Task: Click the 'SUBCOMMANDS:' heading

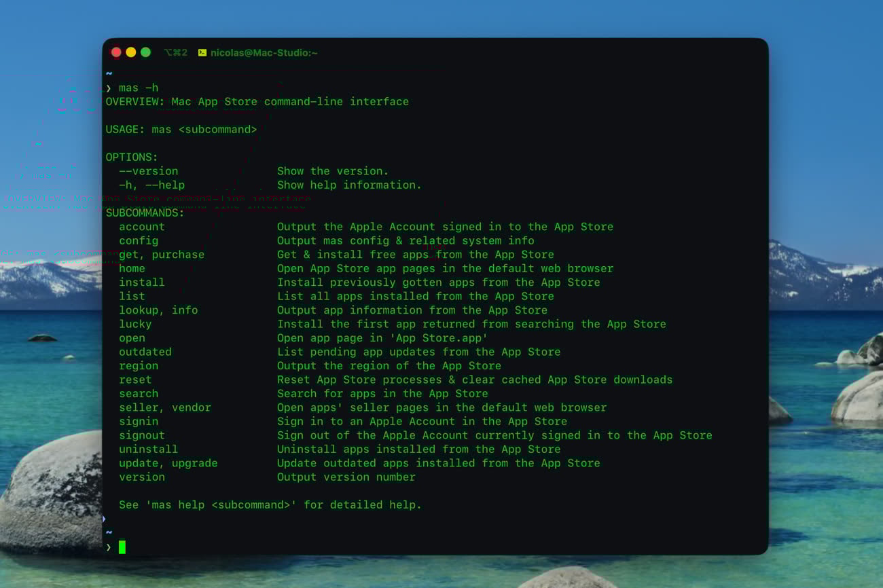Action: click(x=145, y=213)
